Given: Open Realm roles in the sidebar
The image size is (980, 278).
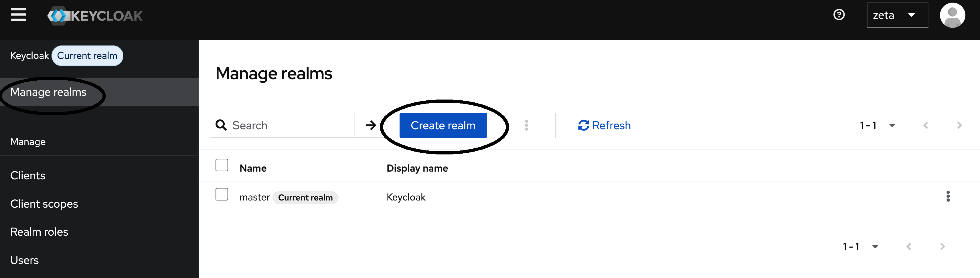Looking at the screenshot, I should tap(39, 232).
